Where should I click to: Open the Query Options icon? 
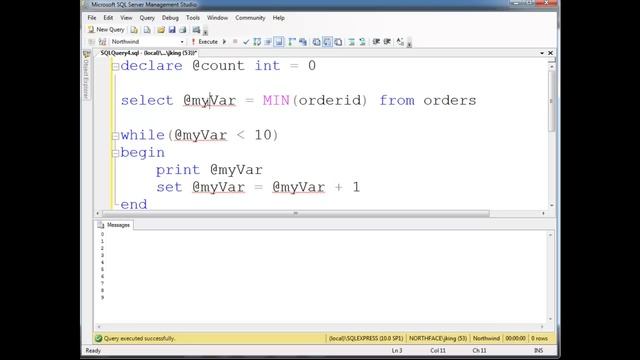click(268, 42)
